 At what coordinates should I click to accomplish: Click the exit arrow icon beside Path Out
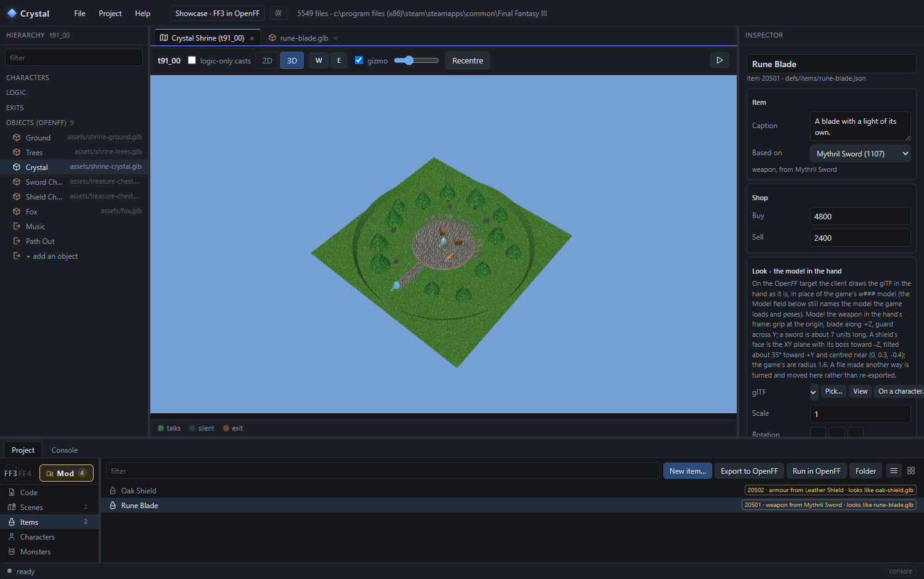[17, 241]
